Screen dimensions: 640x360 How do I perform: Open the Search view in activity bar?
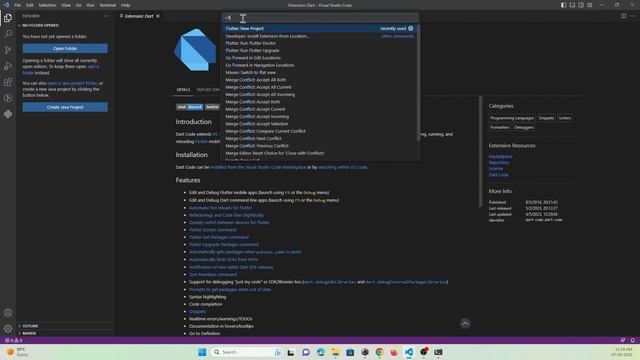tap(8, 34)
